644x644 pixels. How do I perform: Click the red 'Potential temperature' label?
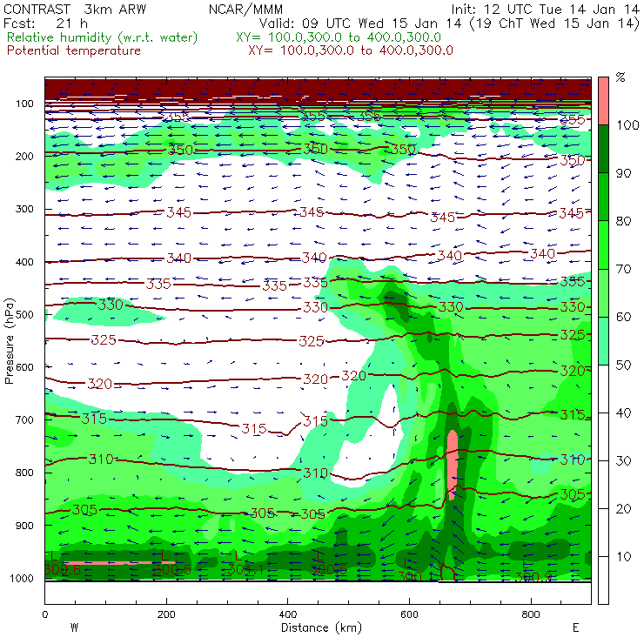pyautogui.click(x=73, y=50)
